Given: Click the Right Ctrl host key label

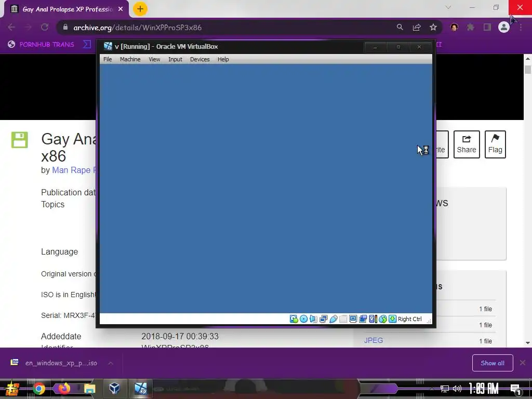Looking at the screenshot, I should coord(410,319).
